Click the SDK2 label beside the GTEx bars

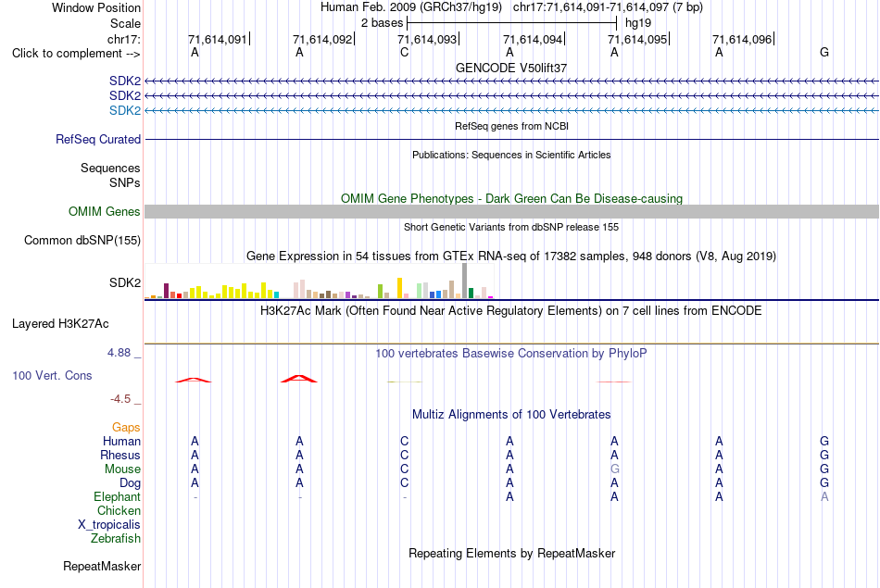tap(125, 282)
